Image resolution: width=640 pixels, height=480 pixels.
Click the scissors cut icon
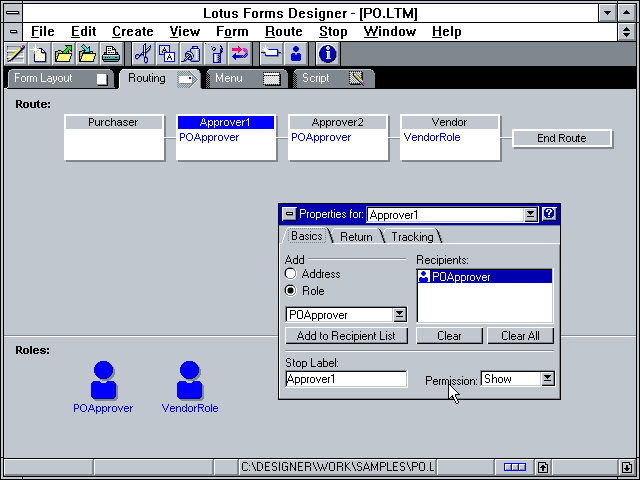(x=143, y=54)
